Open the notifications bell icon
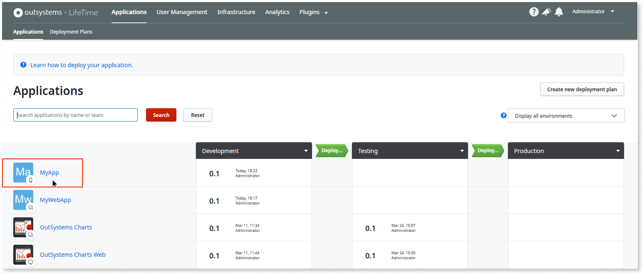The image size is (644, 275). [x=559, y=12]
